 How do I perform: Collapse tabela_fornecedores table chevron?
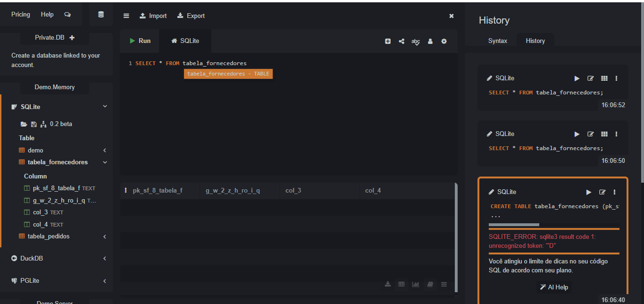click(x=105, y=162)
